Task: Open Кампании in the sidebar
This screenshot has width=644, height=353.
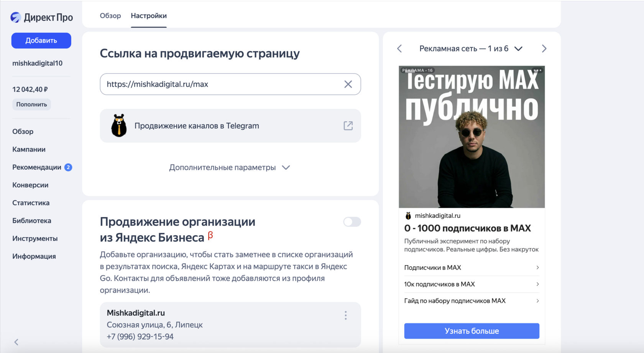Action: 29,149
